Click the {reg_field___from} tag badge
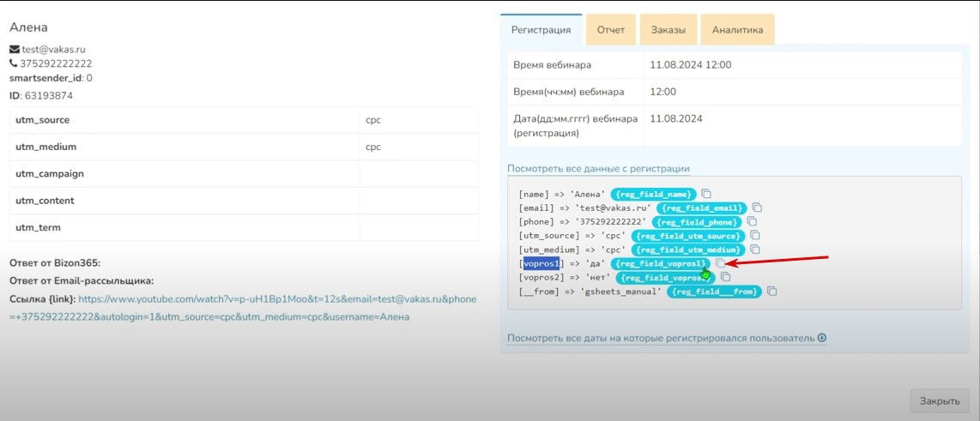980x421 pixels. (x=715, y=292)
